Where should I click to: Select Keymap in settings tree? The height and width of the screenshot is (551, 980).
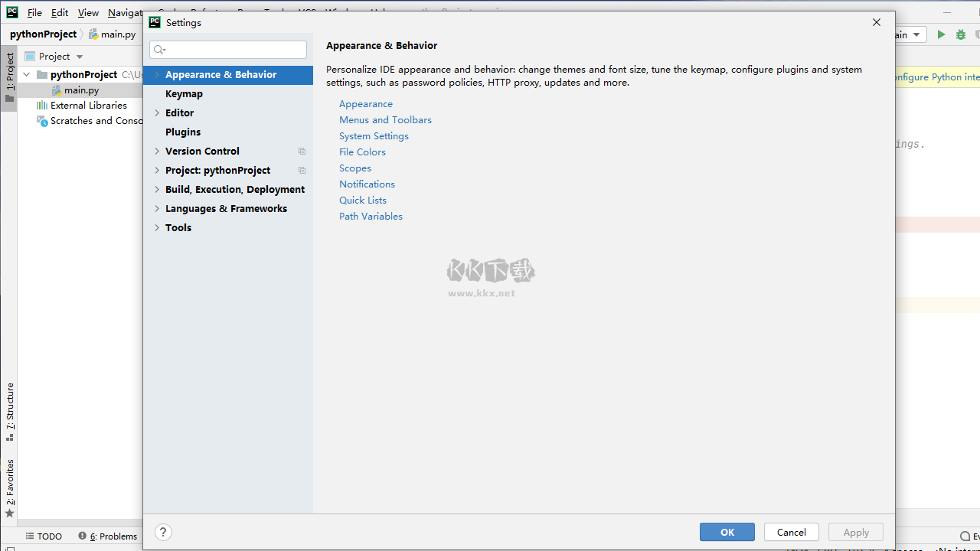[184, 94]
